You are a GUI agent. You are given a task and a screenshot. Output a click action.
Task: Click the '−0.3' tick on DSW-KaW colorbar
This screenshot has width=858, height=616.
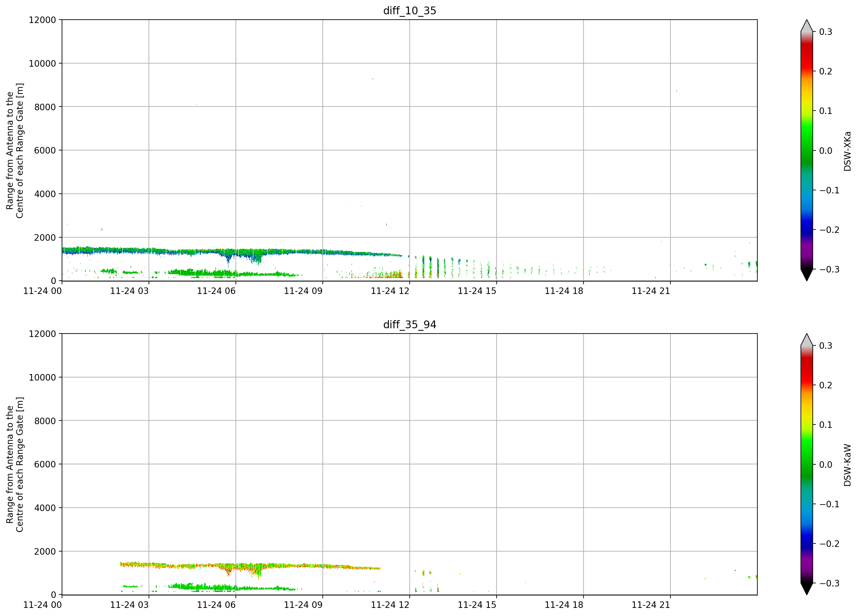[829, 584]
